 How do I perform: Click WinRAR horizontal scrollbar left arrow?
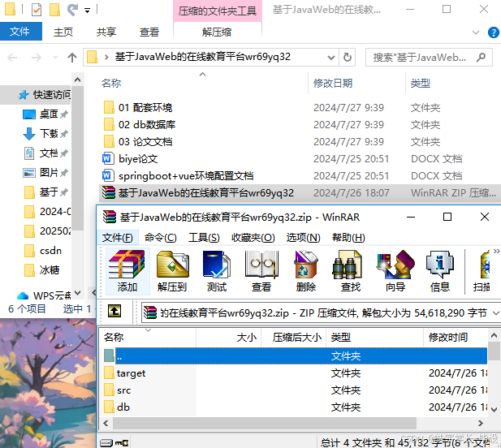(106, 423)
